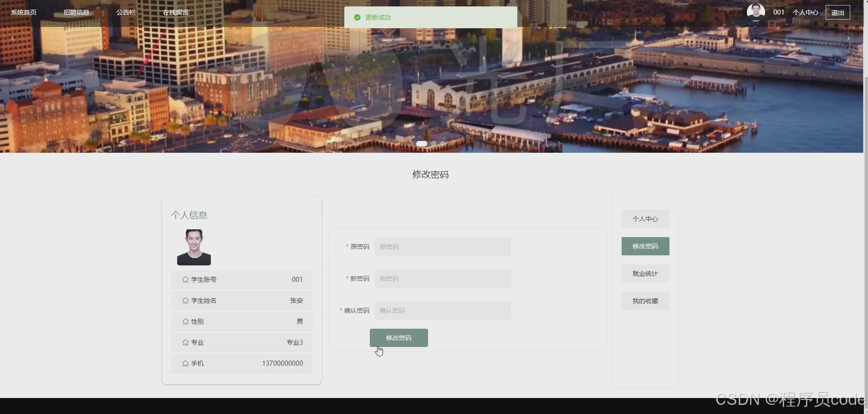Advance banner carousel with right arrow
The height and width of the screenshot is (414, 868).
tap(848, 39)
